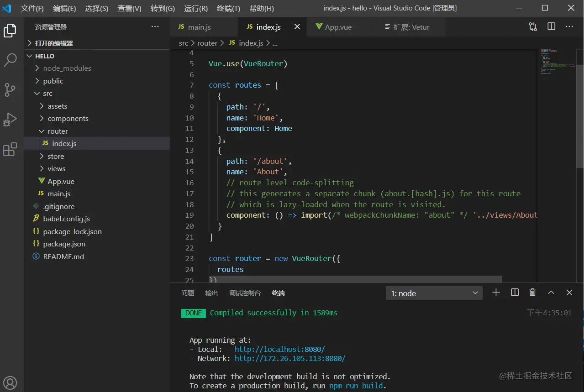Click the JS icon in breadcrumb index.js
Image resolution: width=584 pixels, height=392 pixels.
pyautogui.click(x=231, y=42)
